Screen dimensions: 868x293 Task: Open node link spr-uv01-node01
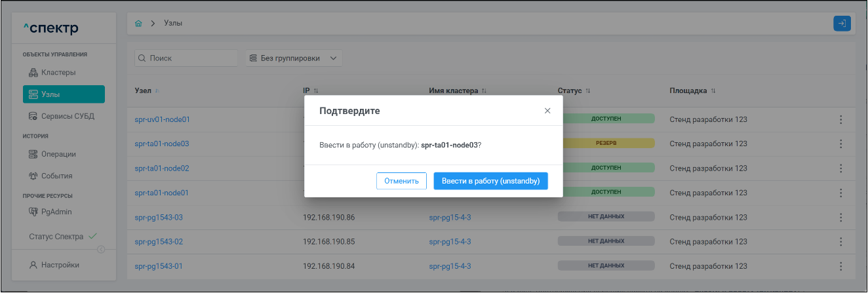point(162,119)
